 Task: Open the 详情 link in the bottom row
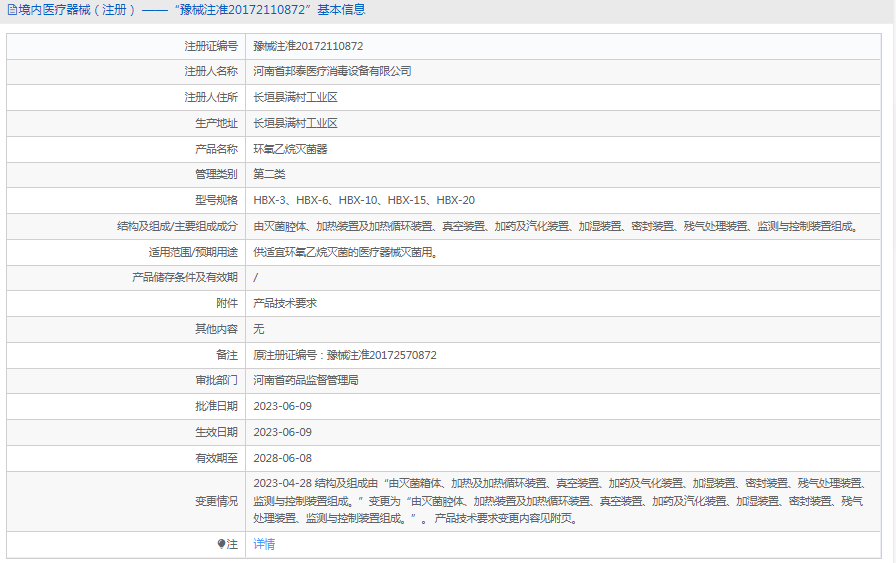coord(264,544)
